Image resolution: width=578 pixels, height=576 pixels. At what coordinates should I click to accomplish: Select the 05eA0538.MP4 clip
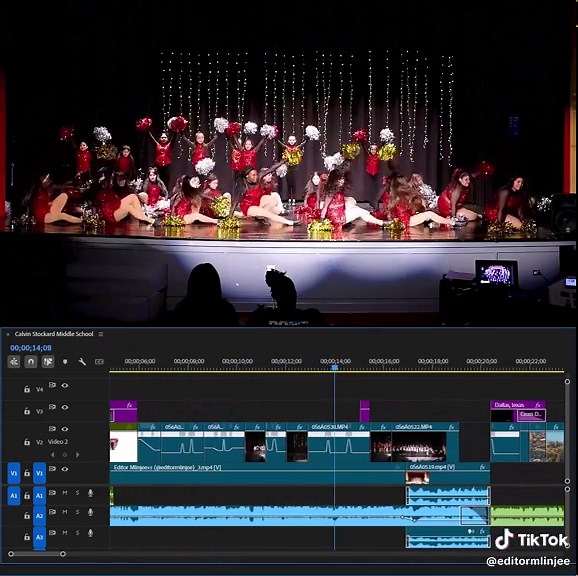pyautogui.click(x=338, y=442)
